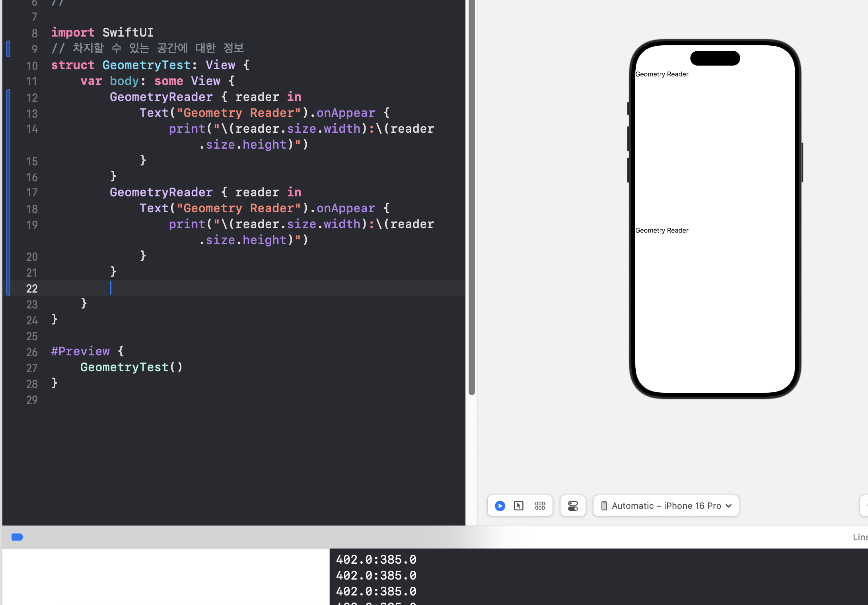The image size is (868, 605).
Task: Click the blue change bar beside line 9
Action: tap(8, 49)
